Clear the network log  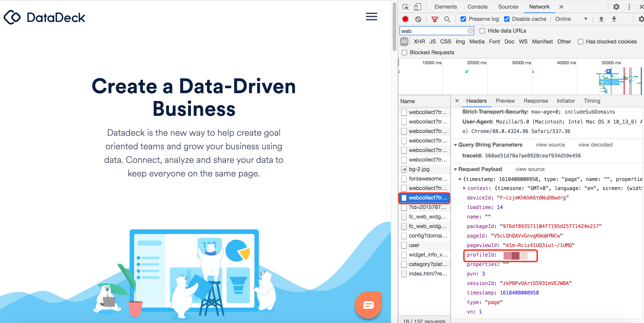point(418,19)
